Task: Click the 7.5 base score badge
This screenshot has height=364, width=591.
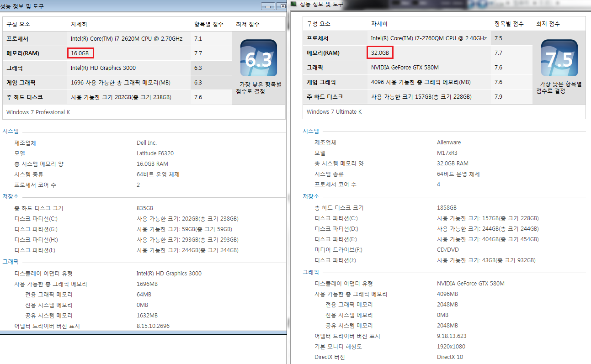Action: tap(559, 58)
